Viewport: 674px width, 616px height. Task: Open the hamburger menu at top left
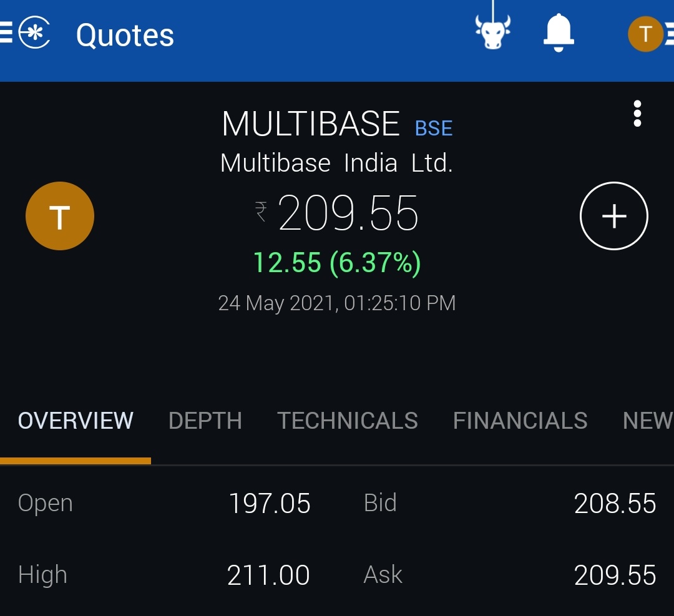coord(6,33)
